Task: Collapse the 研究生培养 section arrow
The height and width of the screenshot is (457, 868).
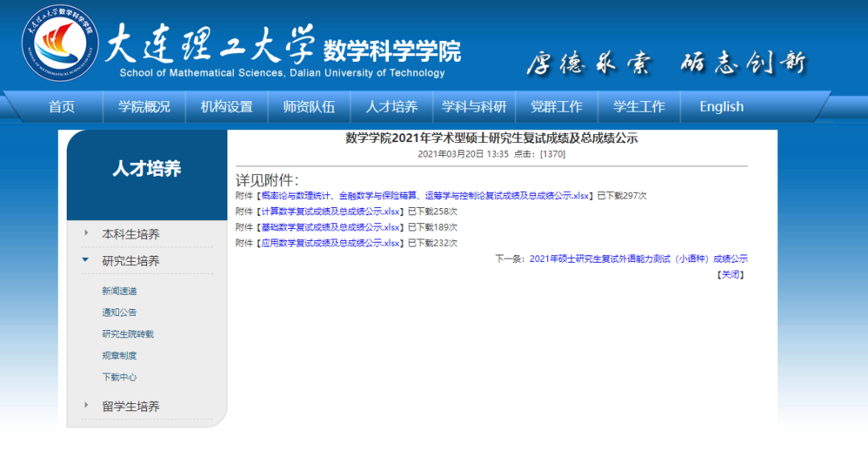Action: tap(85, 259)
